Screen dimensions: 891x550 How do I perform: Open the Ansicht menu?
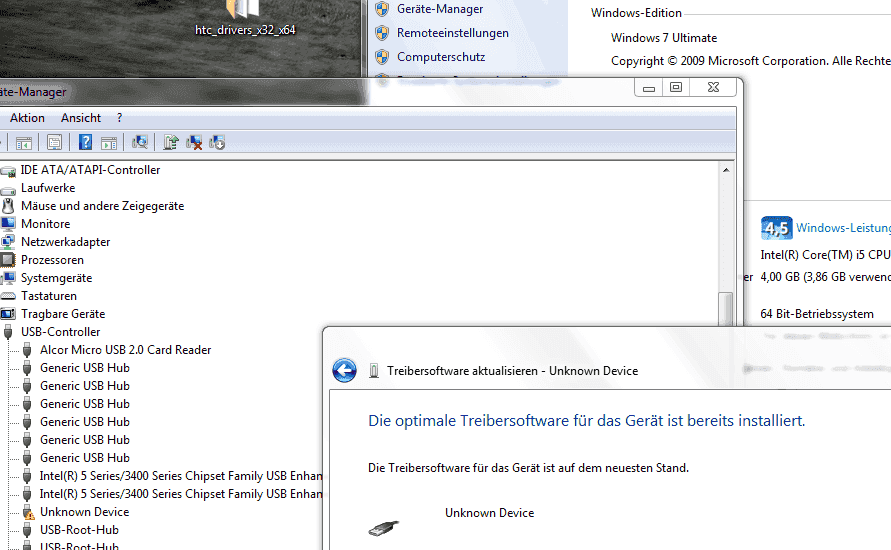coord(81,118)
